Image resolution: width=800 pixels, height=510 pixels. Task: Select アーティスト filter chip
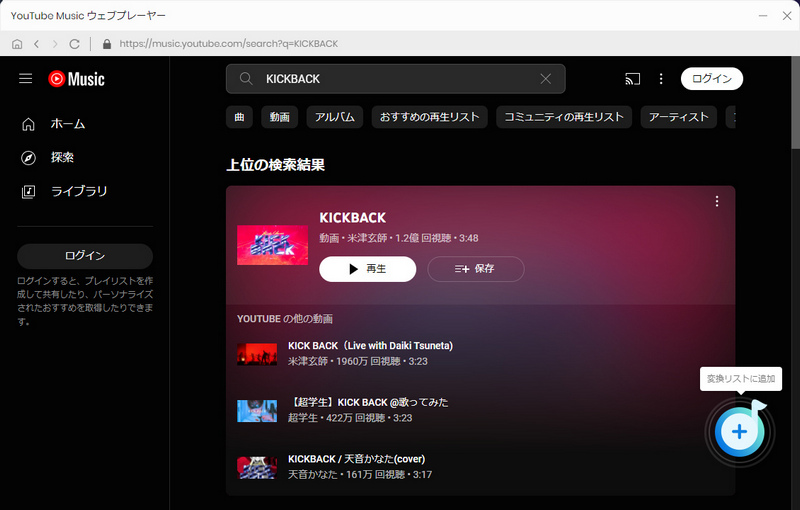click(679, 117)
